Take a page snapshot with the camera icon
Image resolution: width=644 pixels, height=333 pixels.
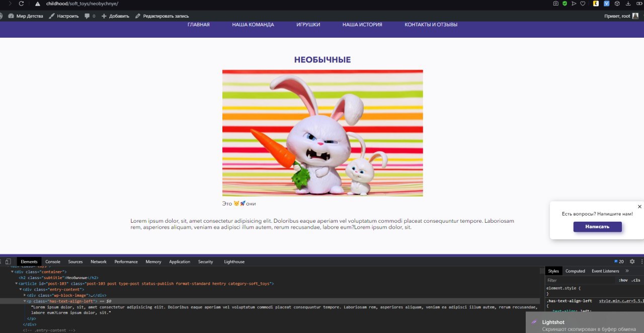tap(555, 4)
